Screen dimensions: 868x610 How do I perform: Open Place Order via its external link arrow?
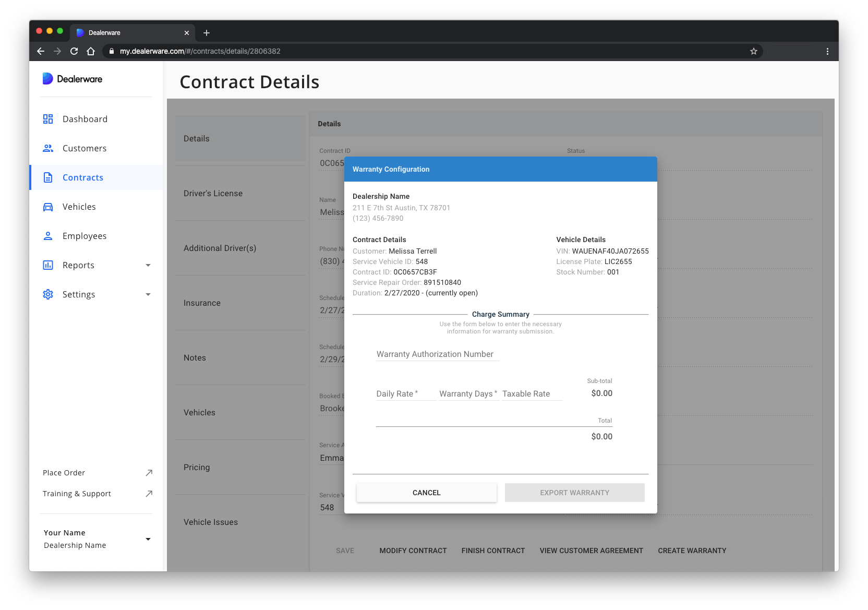coord(149,473)
